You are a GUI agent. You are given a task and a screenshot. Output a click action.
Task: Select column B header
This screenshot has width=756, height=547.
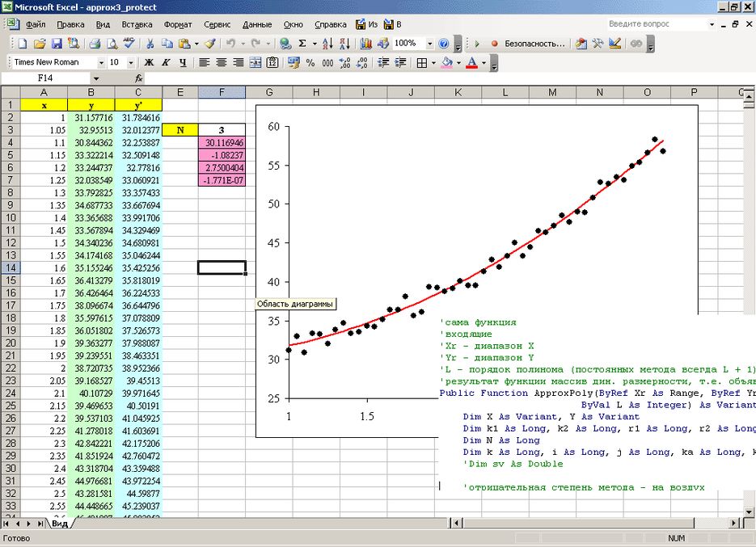[x=91, y=93]
